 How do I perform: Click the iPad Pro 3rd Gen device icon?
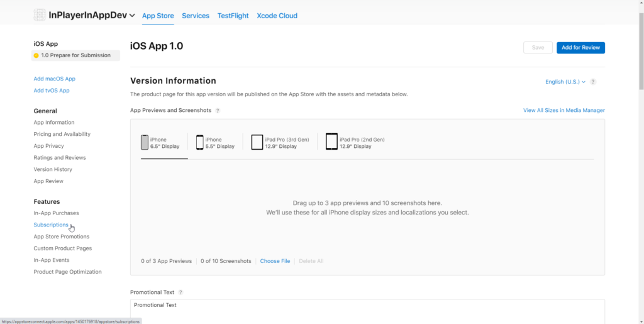point(257,142)
